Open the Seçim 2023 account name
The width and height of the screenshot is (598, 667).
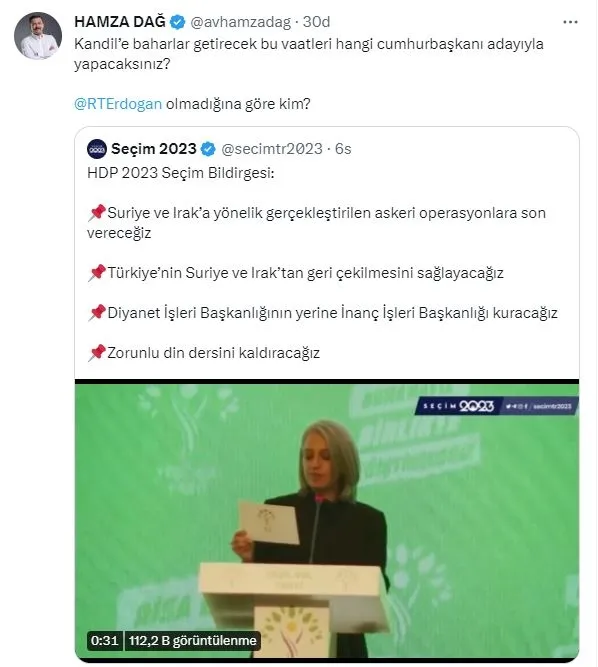click(x=154, y=149)
